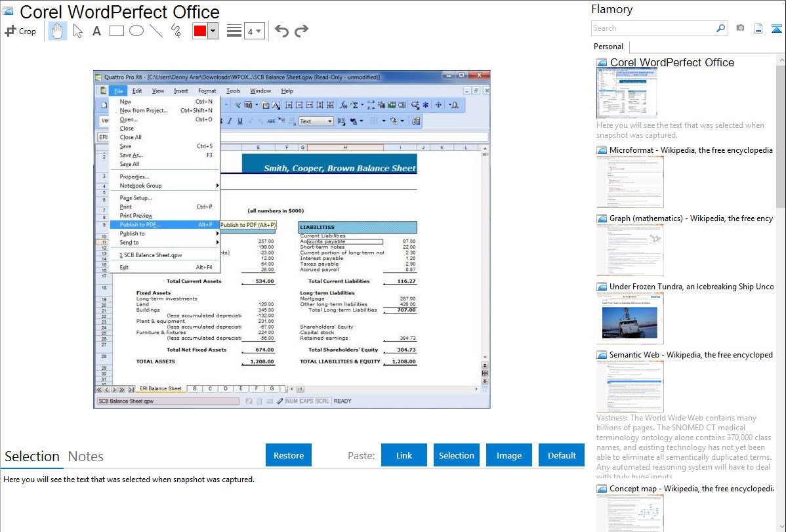The height and width of the screenshot is (532, 786).
Task: Click the Selection paste button
Action: tap(456, 455)
